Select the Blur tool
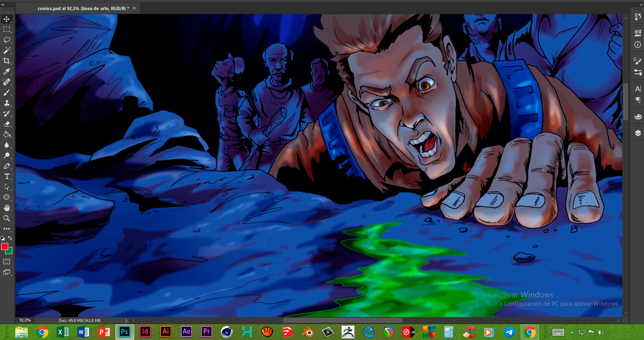The image size is (644, 340). 7,145
